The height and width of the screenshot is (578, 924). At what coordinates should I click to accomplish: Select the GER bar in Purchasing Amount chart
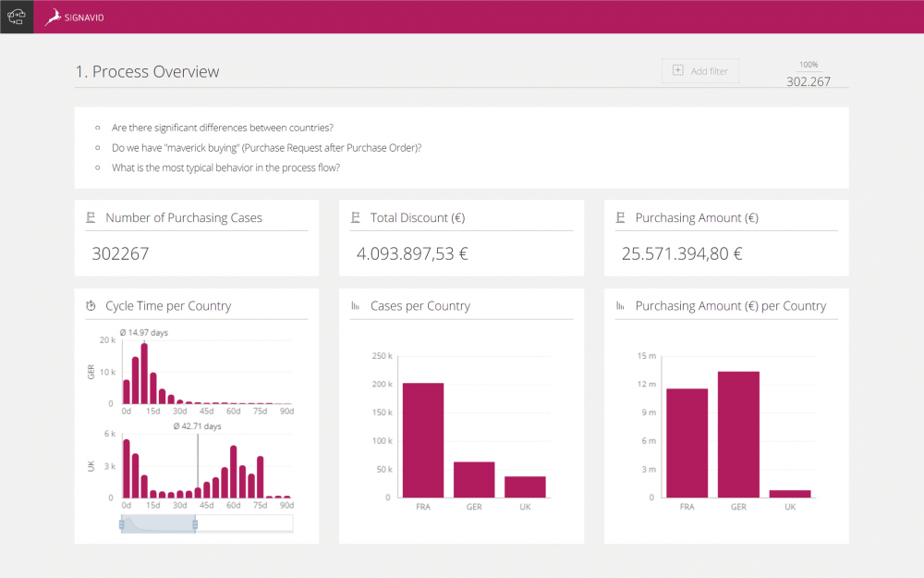click(738, 435)
